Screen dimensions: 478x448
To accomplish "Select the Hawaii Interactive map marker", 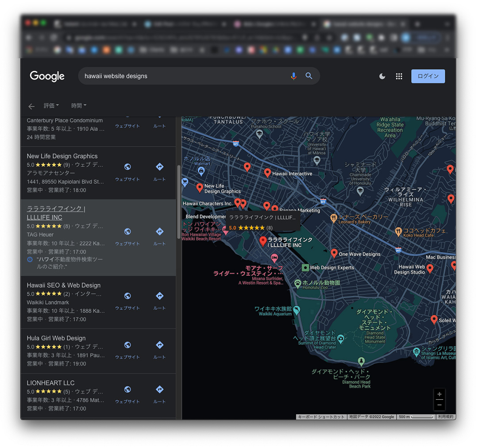I will (267, 173).
